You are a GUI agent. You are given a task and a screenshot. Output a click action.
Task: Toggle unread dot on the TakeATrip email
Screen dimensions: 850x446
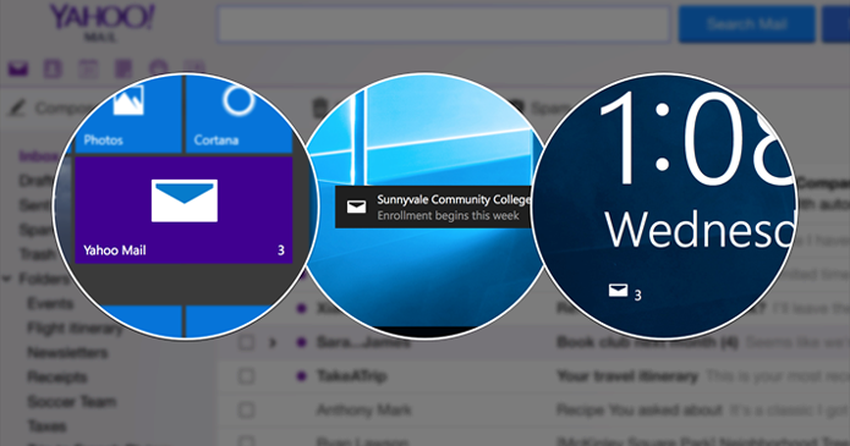302,376
